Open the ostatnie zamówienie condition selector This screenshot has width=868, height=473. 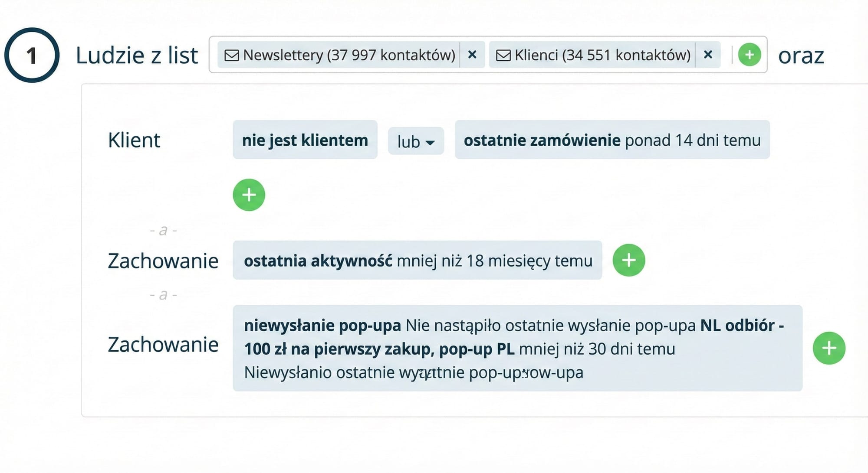(612, 140)
